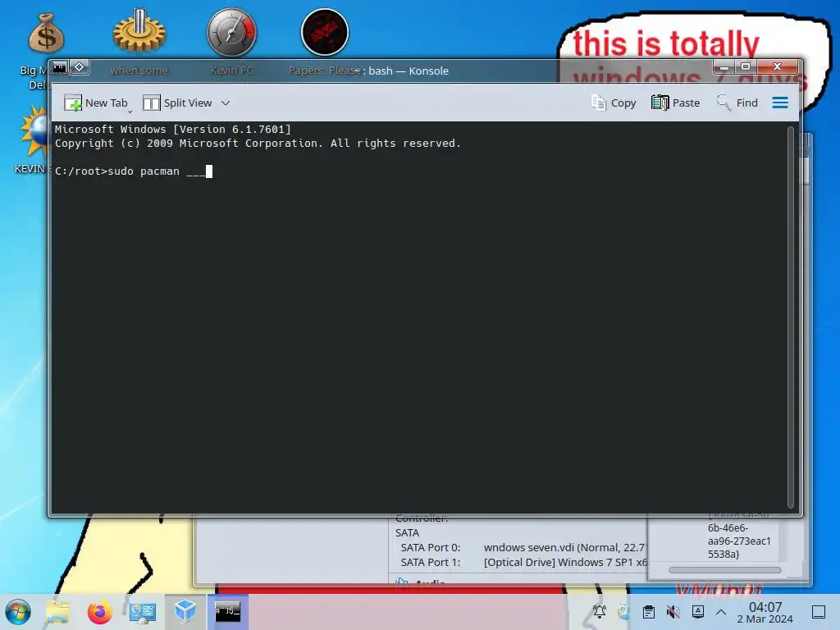Image resolution: width=840 pixels, height=630 pixels.
Task: Open the Konsole hamburger menu
Action: 780,103
